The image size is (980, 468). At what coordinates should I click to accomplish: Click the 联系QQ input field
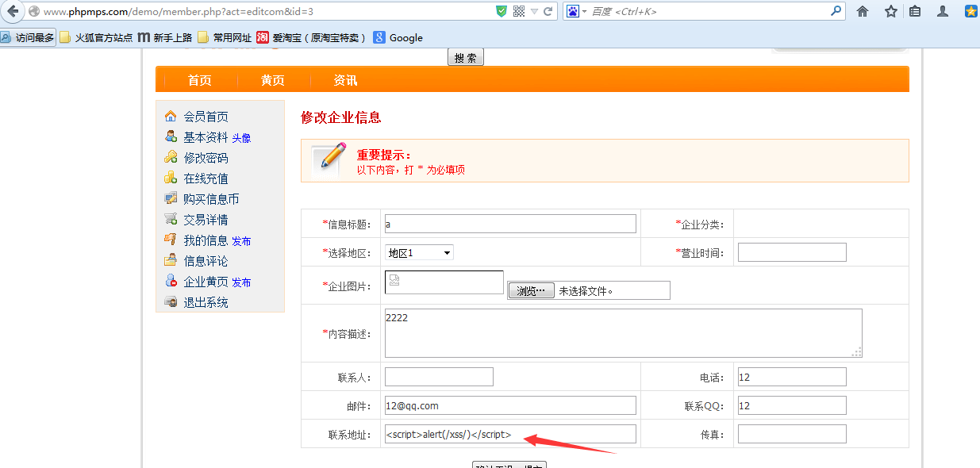pyautogui.click(x=792, y=405)
